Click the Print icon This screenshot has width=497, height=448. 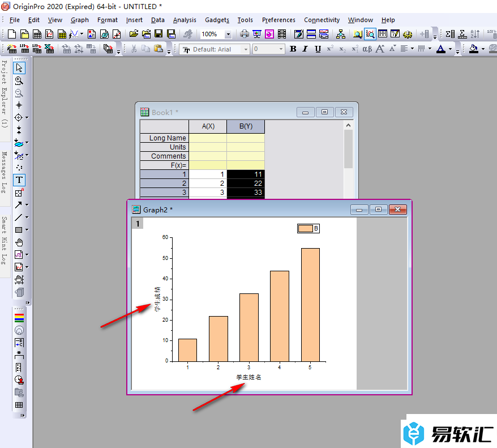click(x=244, y=34)
